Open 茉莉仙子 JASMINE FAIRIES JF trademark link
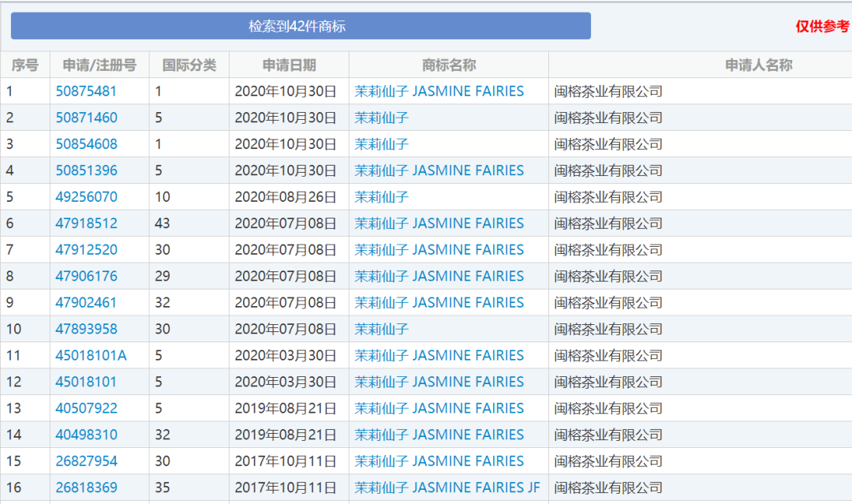Image resolution: width=852 pixels, height=504 pixels. (x=447, y=487)
